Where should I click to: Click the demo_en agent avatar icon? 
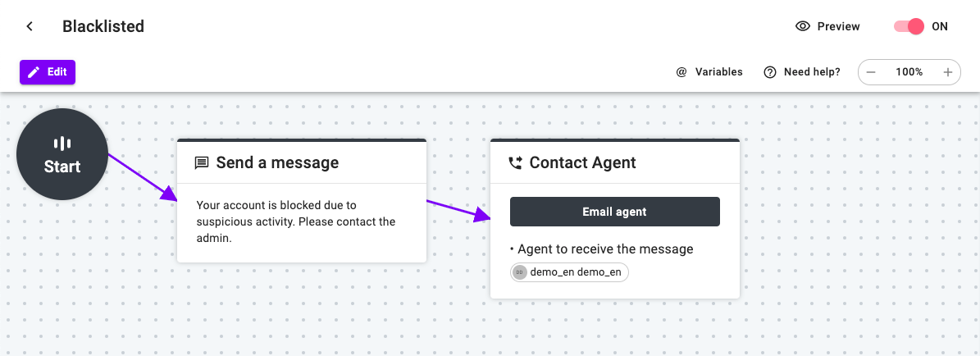tap(519, 273)
